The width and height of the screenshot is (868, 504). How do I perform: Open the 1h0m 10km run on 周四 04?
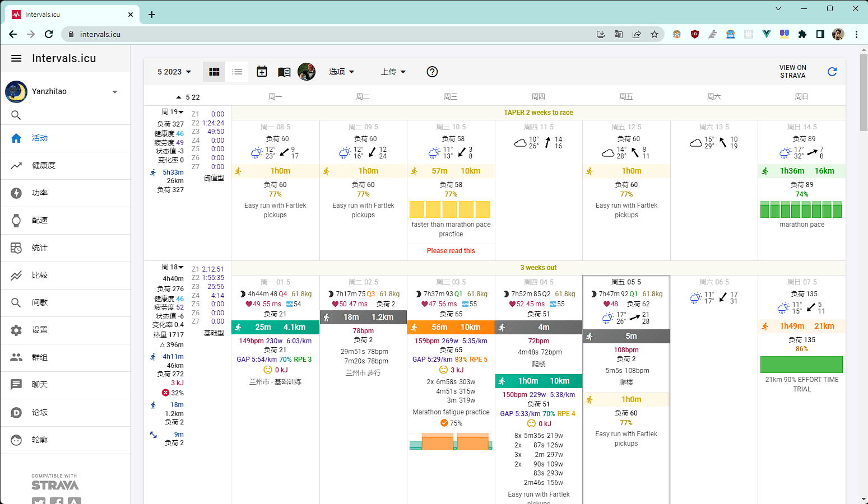click(x=539, y=381)
